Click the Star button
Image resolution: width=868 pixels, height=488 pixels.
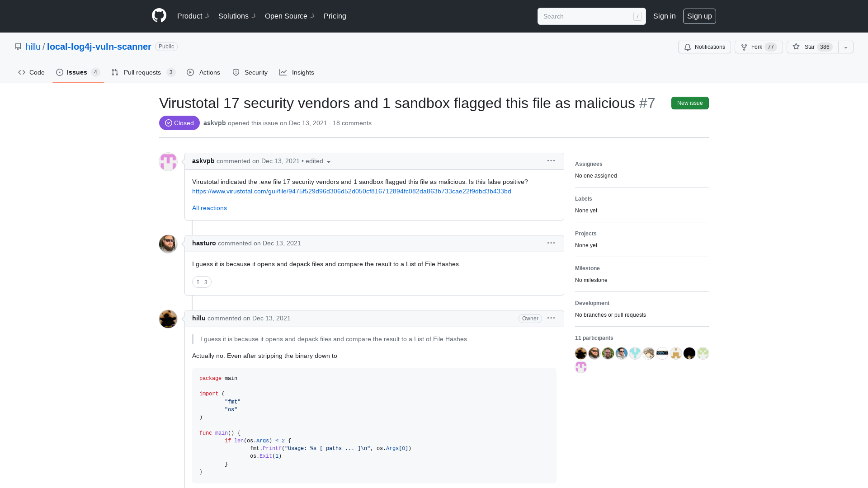pos(812,47)
